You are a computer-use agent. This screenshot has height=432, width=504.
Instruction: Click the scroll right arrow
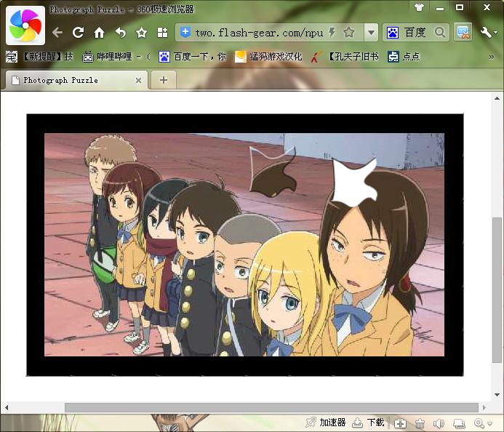[x=484, y=407]
